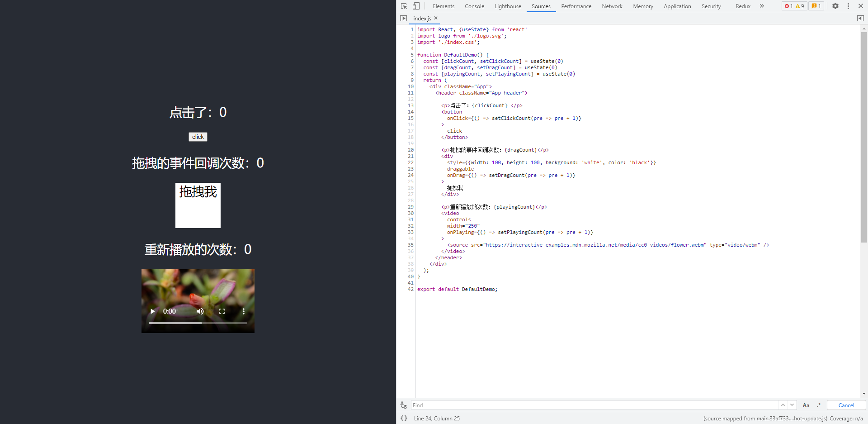Open DevTools settings gear
The width and height of the screenshot is (868, 424).
pos(835,6)
